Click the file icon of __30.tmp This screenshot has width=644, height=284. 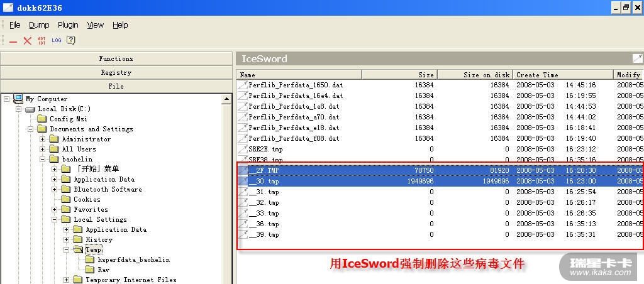coord(243,181)
